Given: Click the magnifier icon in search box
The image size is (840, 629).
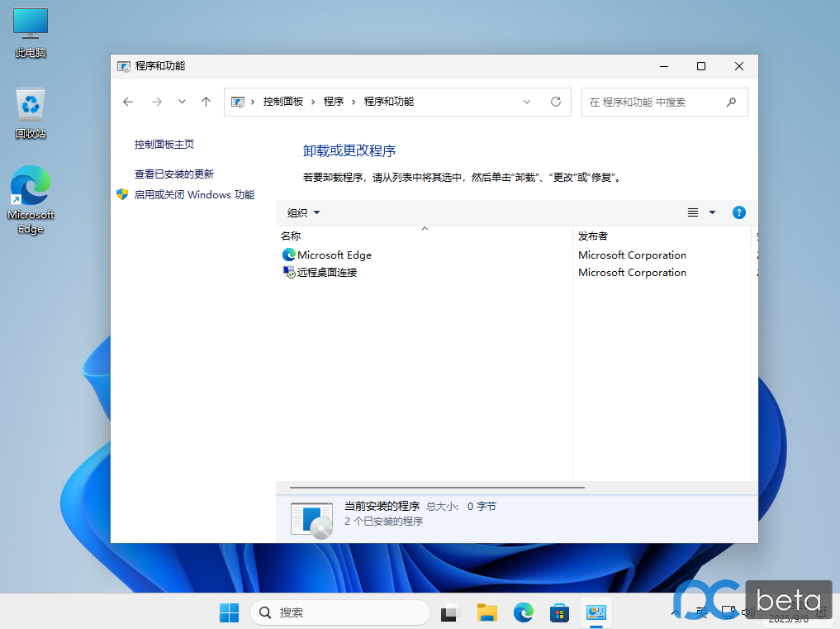Looking at the screenshot, I should pyautogui.click(x=731, y=102).
